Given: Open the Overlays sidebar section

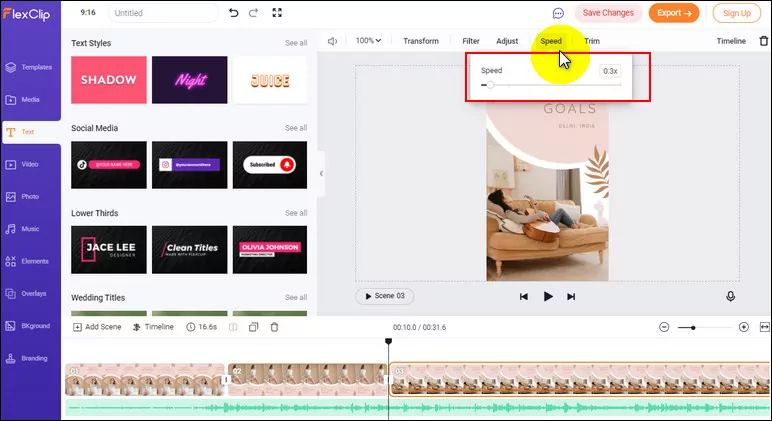Looking at the screenshot, I should [x=27, y=293].
